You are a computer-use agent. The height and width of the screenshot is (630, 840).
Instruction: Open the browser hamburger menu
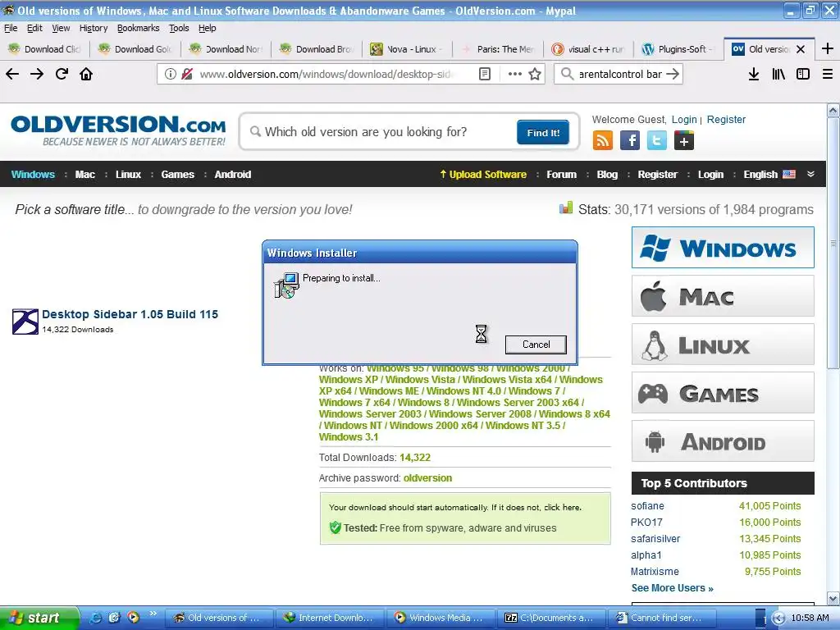click(827, 74)
